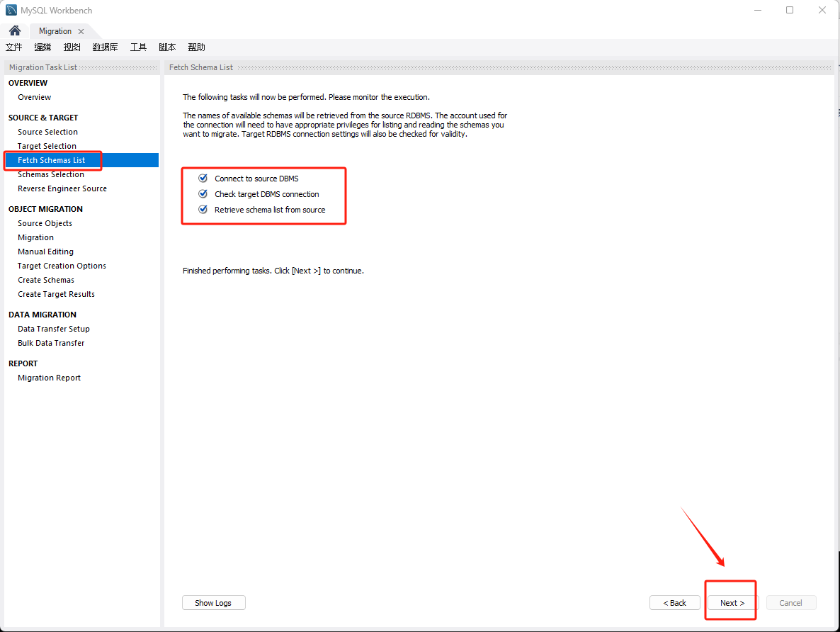Continue with the Next > button
This screenshot has width=840, height=632.
tap(732, 602)
